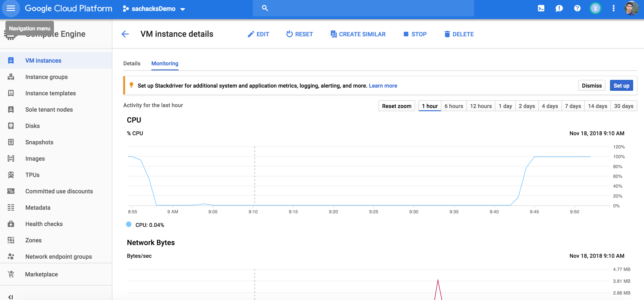
Task: Click the STOP instance button
Action: 415,34
